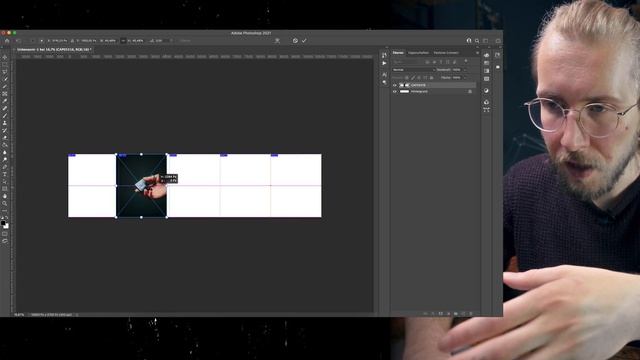Click the Y position field
The height and width of the screenshot is (360, 640).
tap(89, 41)
